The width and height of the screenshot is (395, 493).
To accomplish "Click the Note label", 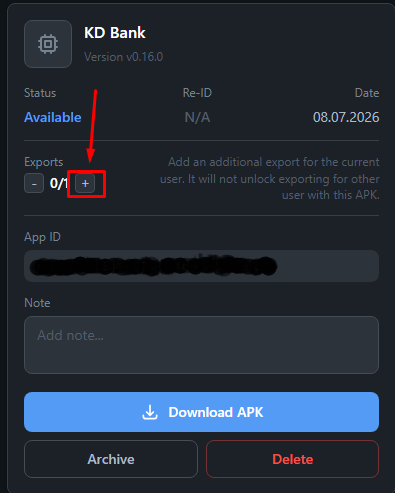I will click(x=37, y=303).
